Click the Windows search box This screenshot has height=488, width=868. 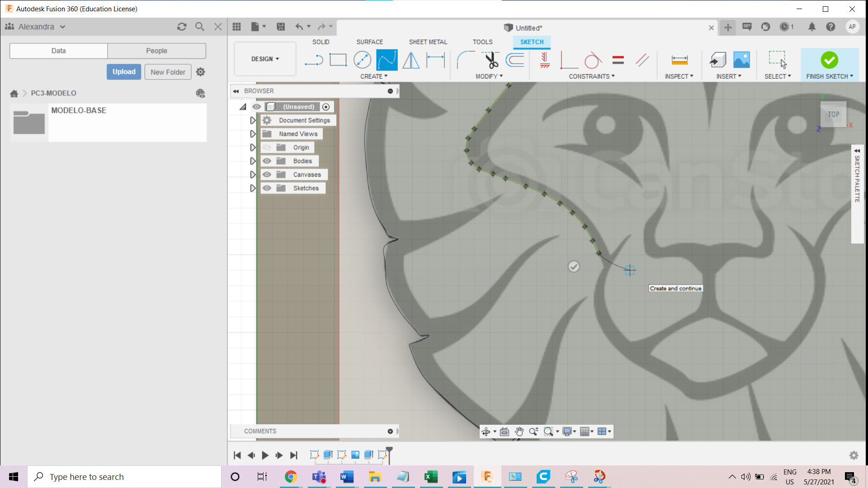coord(124,477)
